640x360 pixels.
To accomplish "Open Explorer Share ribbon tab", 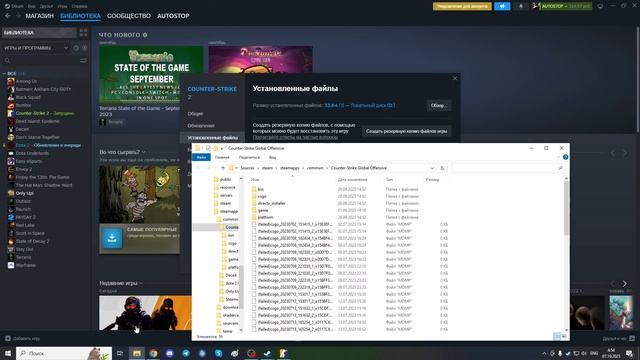I will click(x=249, y=157).
